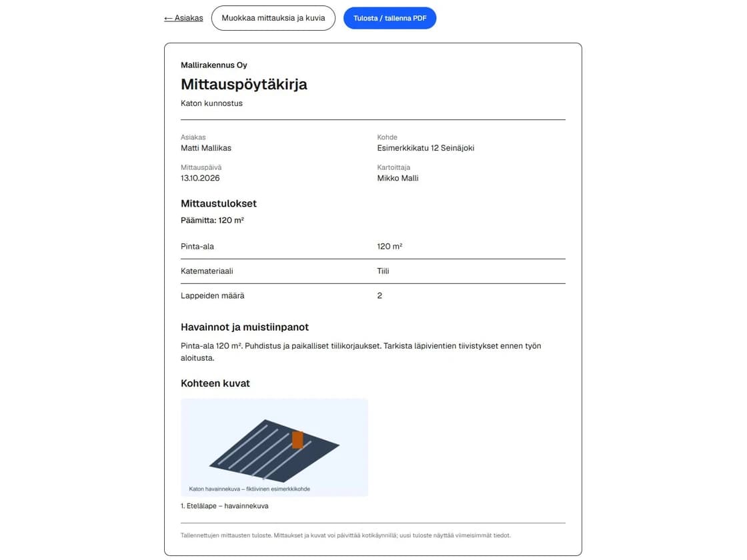The width and height of the screenshot is (747, 560).
Task: Click the measurement date 13.10.2026
Action: (200, 178)
